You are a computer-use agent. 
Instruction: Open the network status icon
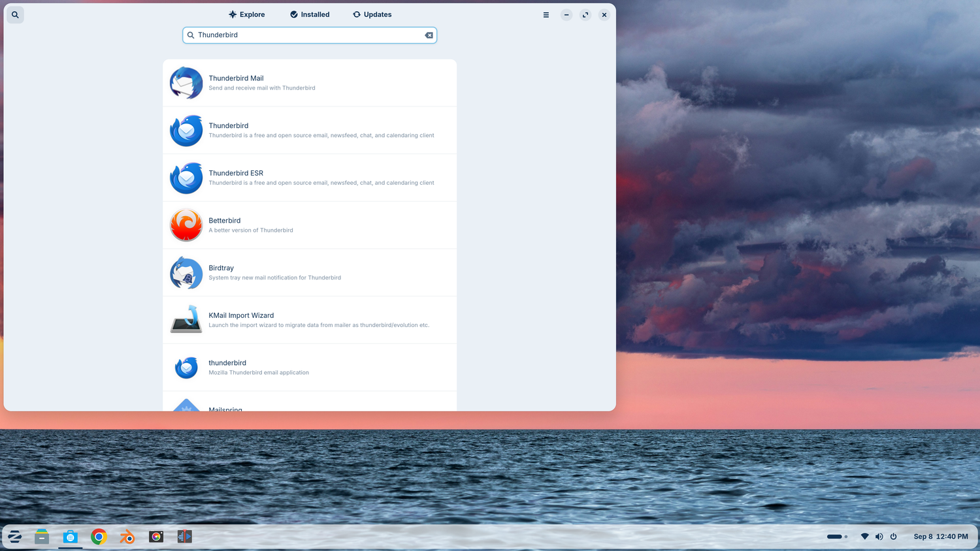point(864,537)
